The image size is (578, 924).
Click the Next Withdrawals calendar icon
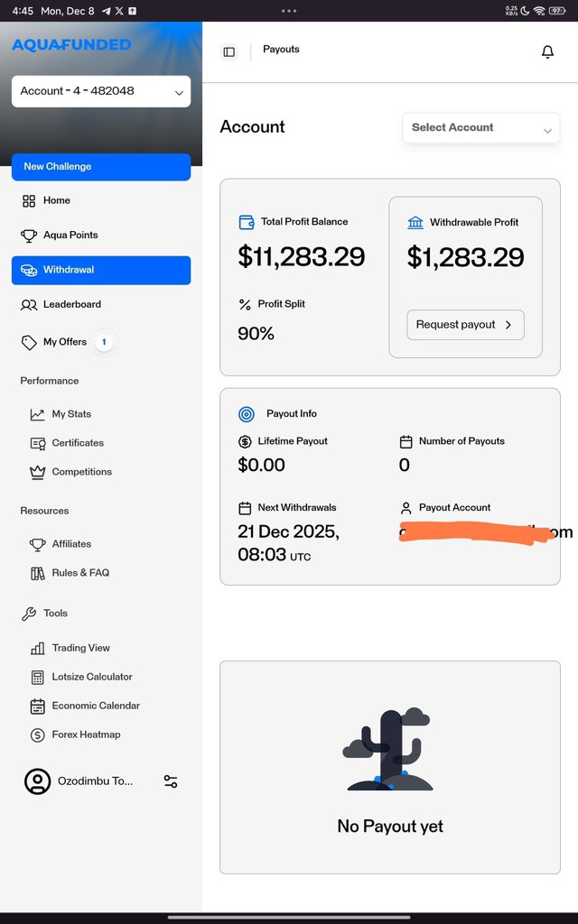[x=245, y=508]
